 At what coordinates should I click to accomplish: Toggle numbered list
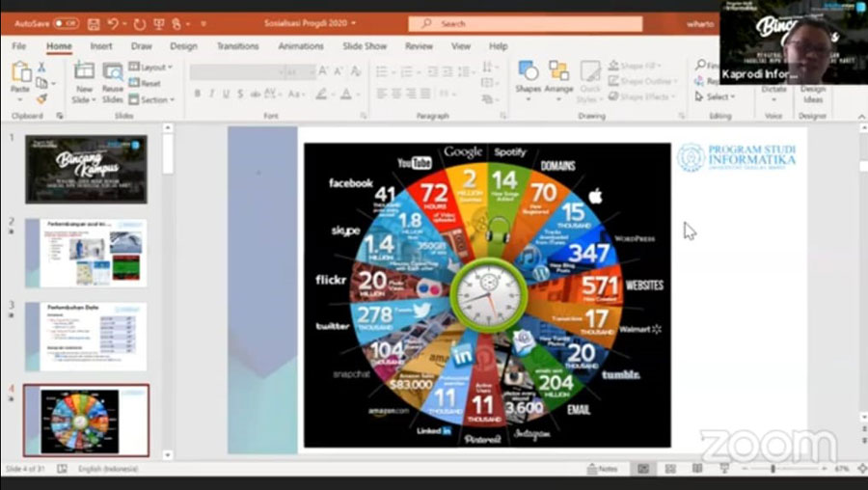coord(407,71)
